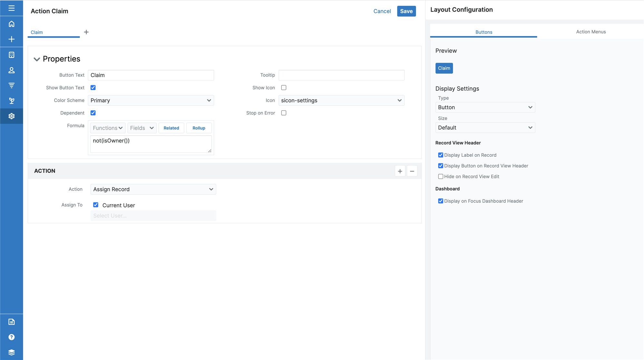This screenshot has height=360, width=644.
Task: Click the Tooltip input field
Action: tap(341, 75)
